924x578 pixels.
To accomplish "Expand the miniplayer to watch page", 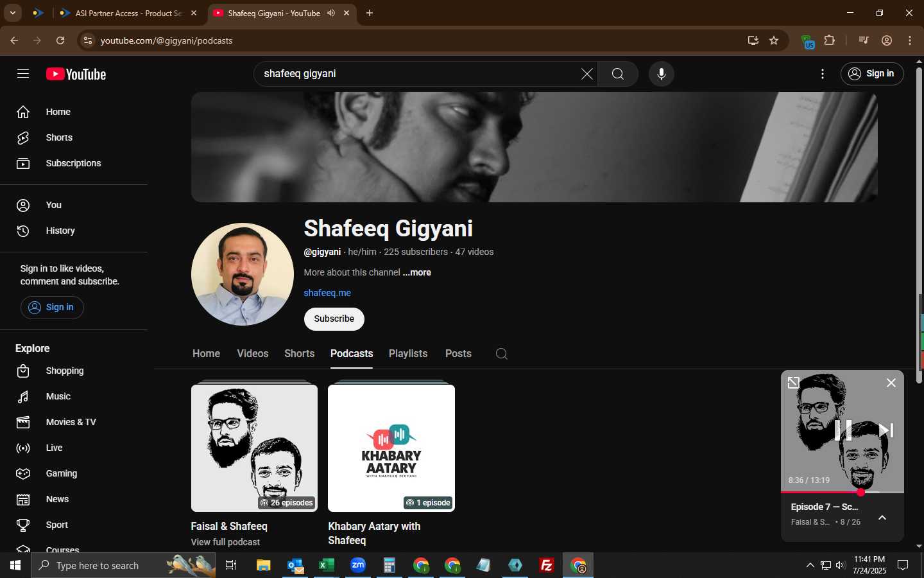I will tap(794, 383).
